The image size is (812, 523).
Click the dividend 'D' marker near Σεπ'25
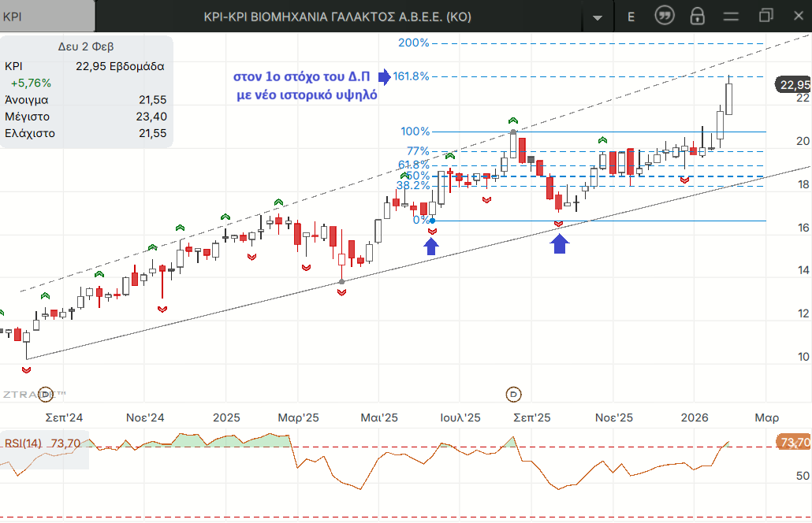(x=514, y=393)
